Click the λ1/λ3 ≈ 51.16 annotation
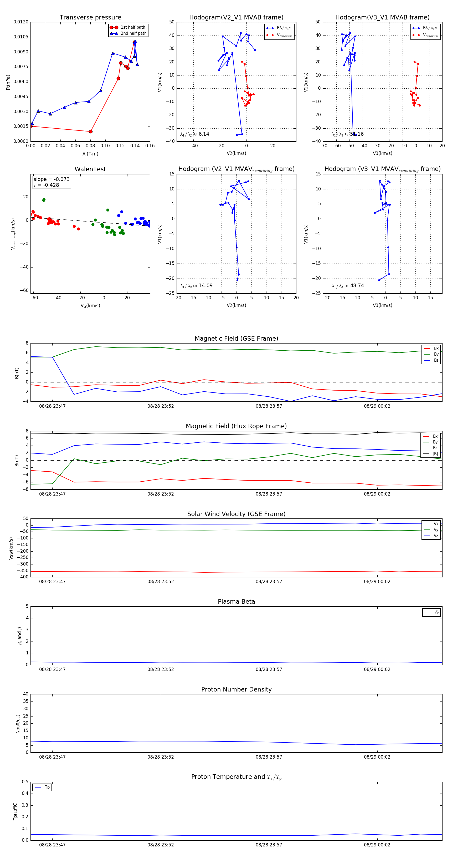The width and height of the screenshot is (473, 868). coord(347,134)
